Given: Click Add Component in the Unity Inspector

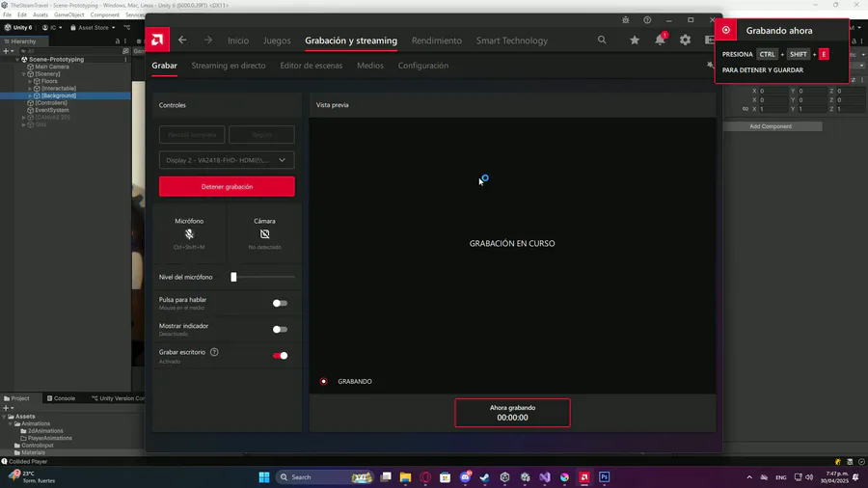Looking at the screenshot, I should coord(771,126).
